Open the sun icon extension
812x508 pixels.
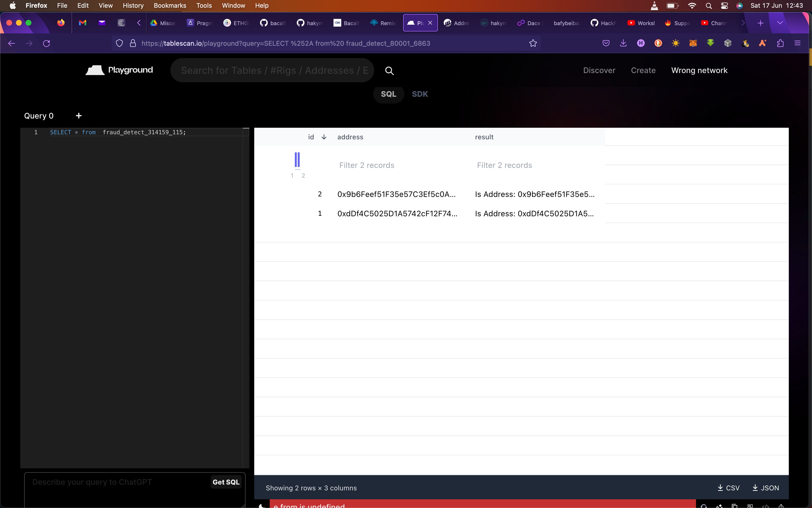675,43
